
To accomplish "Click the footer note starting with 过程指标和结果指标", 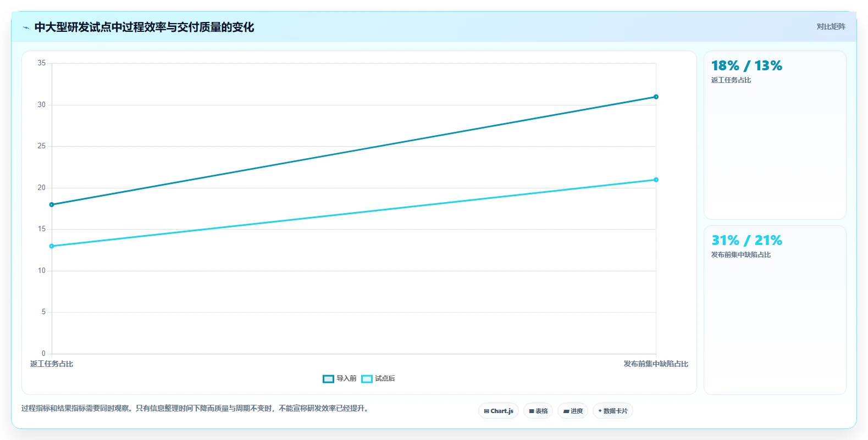I will (x=195, y=409).
